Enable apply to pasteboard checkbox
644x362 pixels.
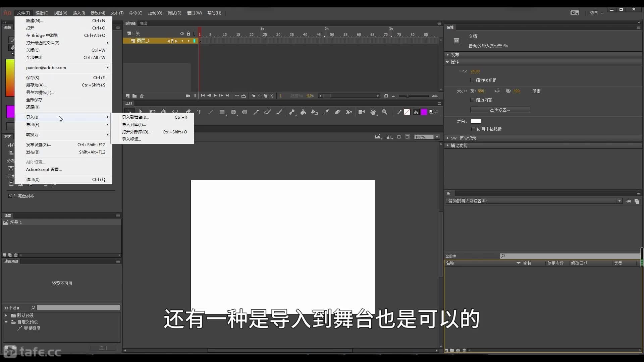(473, 129)
